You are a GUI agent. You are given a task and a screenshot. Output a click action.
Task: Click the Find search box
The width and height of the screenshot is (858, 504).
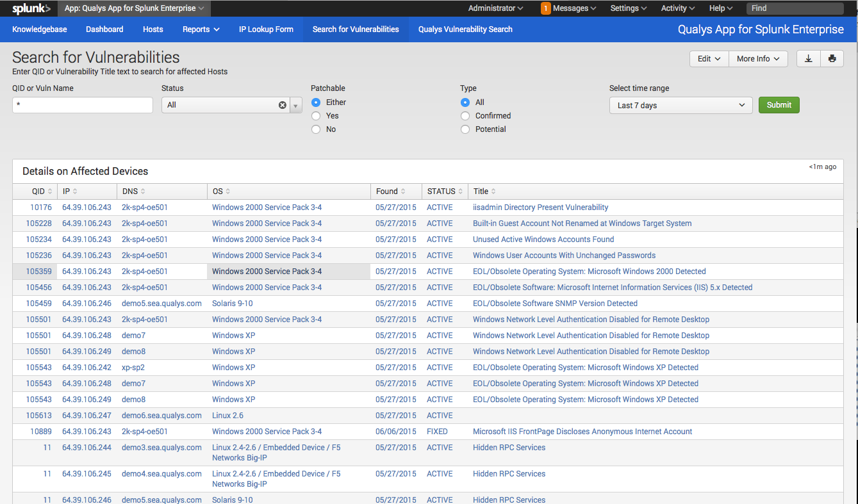(x=795, y=8)
